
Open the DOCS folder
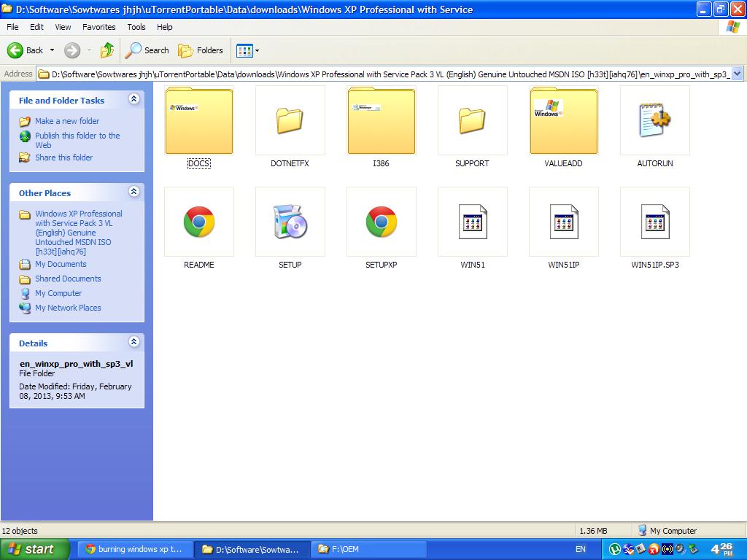[x=199, y=120]
